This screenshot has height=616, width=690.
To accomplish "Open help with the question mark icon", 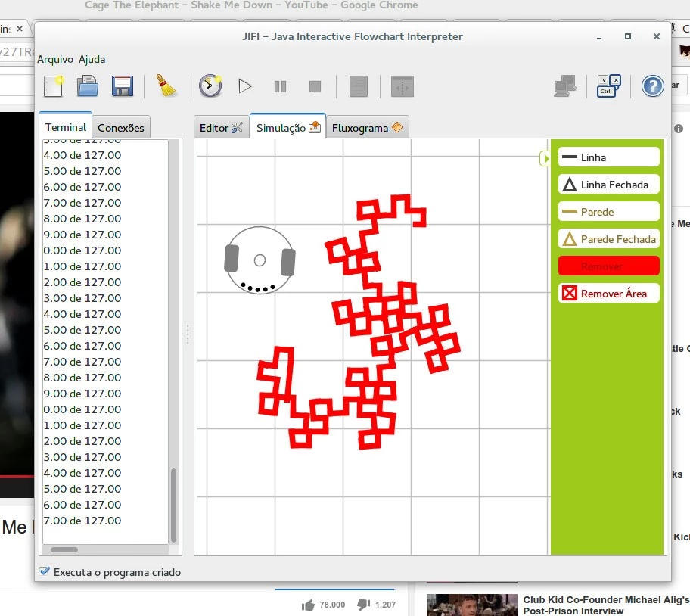I will [652, 86].
